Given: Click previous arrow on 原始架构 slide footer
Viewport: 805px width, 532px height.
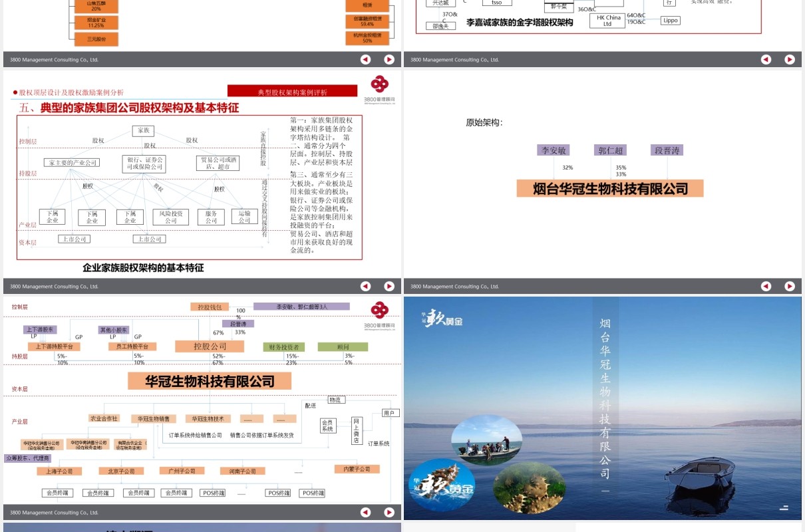Looking at the screenshot, I should [766, 286].
